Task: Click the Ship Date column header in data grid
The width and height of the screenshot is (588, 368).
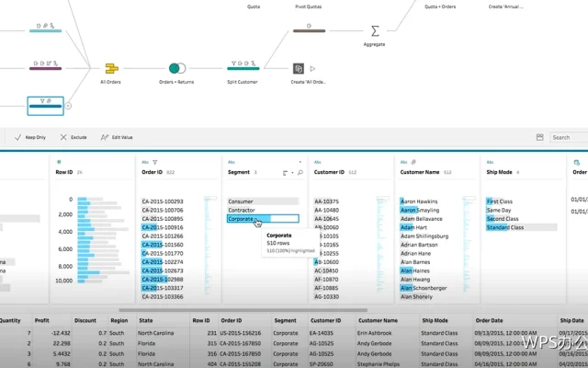Action: (571, 320)
